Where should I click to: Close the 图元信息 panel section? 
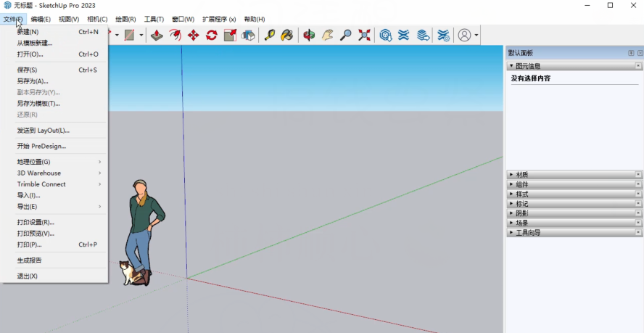coord(638,66)
